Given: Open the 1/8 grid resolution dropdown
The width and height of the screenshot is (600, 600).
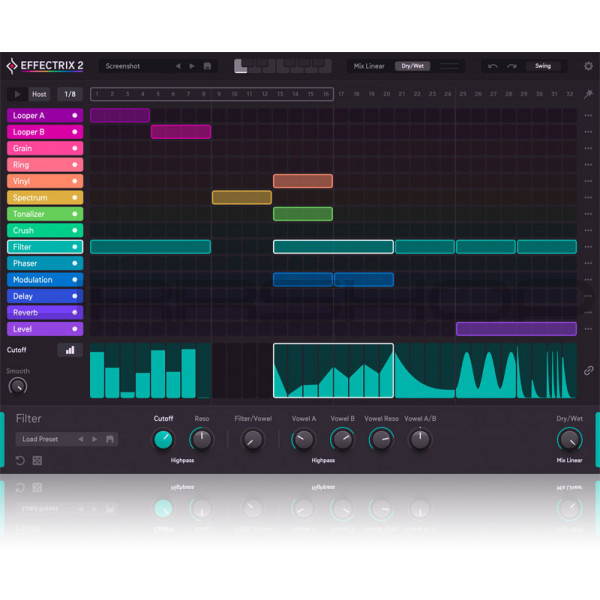Looking at the screenshot, I should click(x=69, y=94).
